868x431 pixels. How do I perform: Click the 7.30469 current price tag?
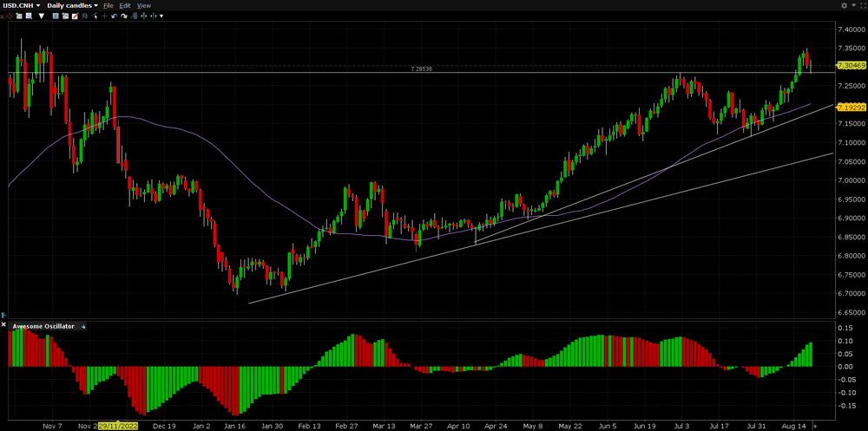click(x=852, y=66)
